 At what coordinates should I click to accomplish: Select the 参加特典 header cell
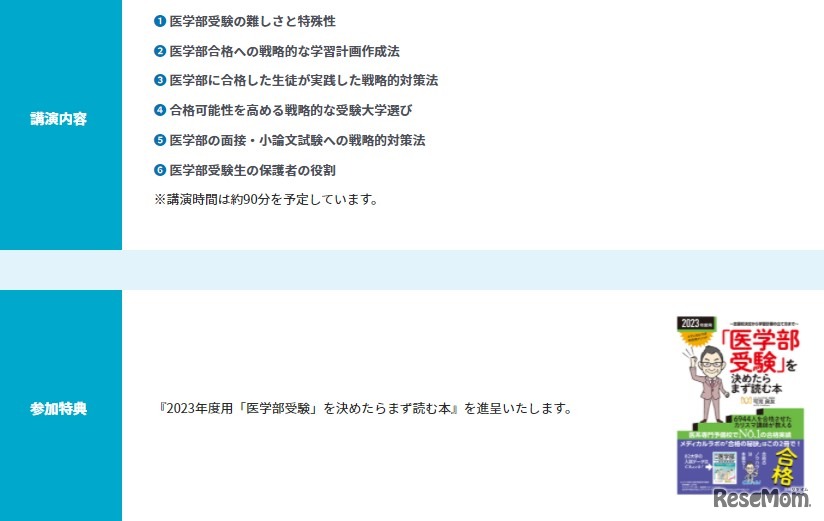coord(61,405)
